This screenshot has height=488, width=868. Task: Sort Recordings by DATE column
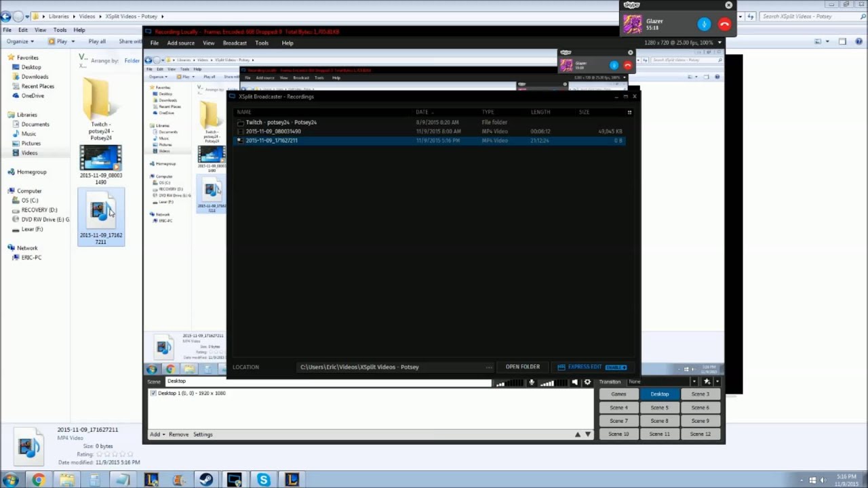pyautogui.click(x=422, y=112)
